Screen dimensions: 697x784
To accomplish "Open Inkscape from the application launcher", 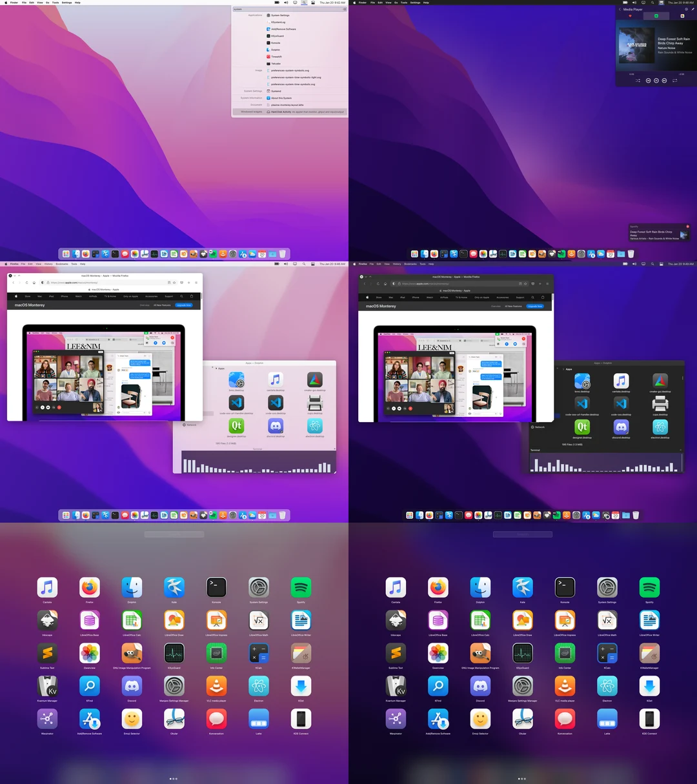I will tap(47, 620).
